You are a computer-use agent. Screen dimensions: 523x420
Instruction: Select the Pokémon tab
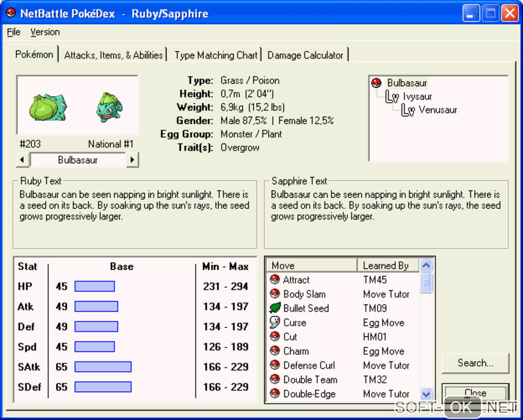[34, 54]
